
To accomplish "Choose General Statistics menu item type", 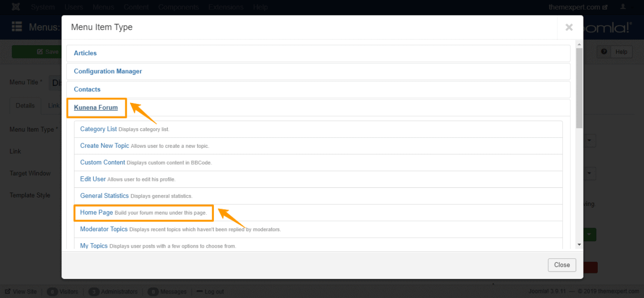I will 105,195.
